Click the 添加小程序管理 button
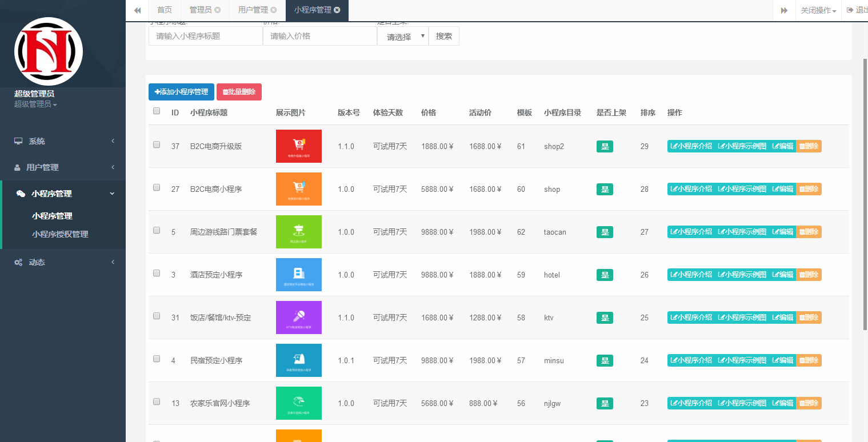 tap(181, 91)
